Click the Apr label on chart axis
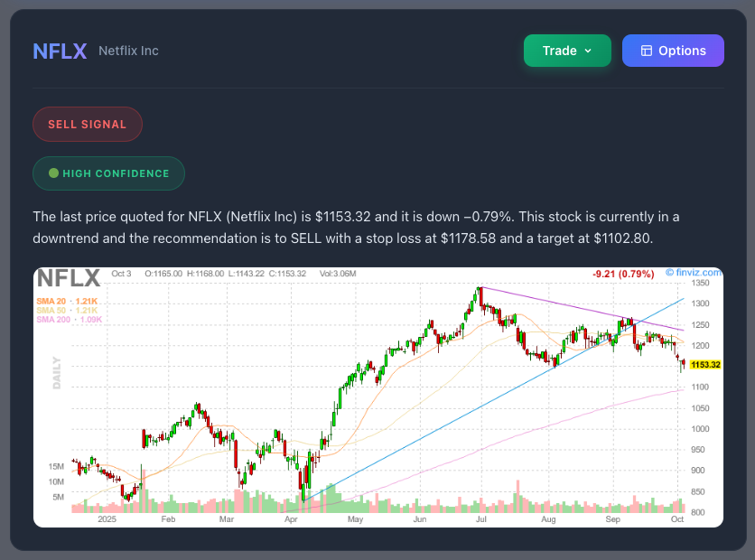The image size is (755, 560). point(291,519)
